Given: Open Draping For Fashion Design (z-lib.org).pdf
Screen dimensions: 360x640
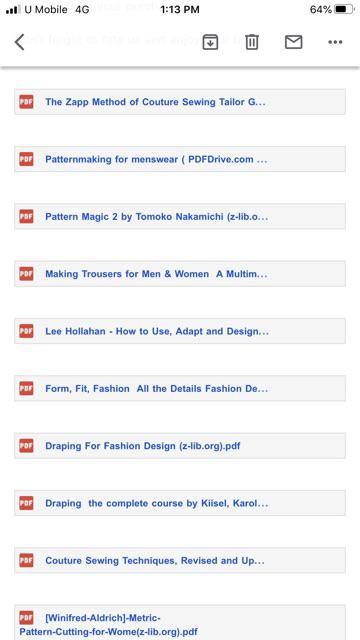Looking at the screenshot, I should point(180,446).
